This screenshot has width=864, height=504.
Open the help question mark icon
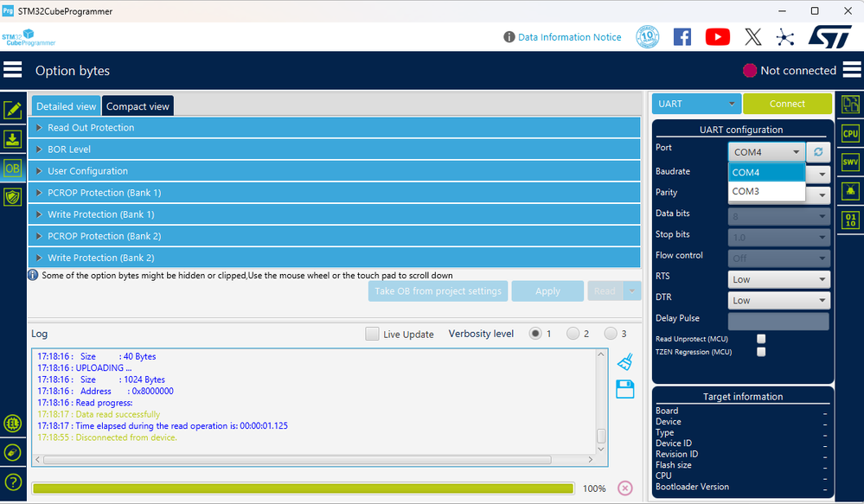[13, 482]
